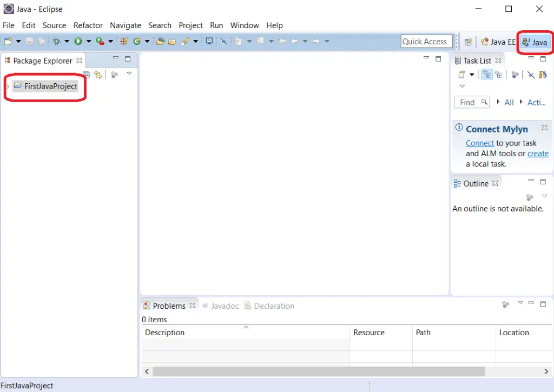The height and width of the screenshot is (392, 554).
Task: Click the Forward navigation arrow icon
Action: pyautogui.click(x=316, y=41)
